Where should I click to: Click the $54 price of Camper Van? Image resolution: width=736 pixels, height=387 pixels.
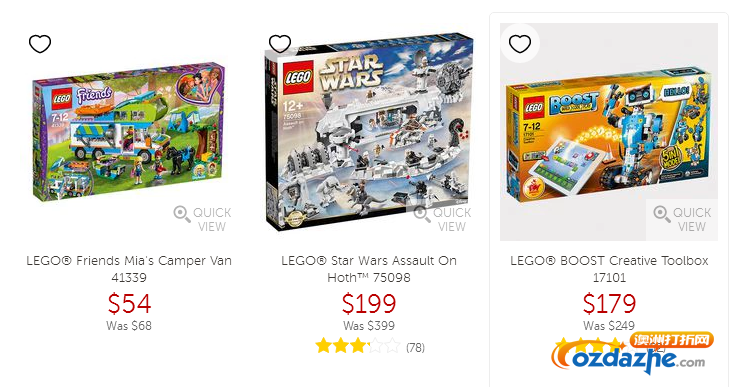pyautogui.click(x=129, y=303)
